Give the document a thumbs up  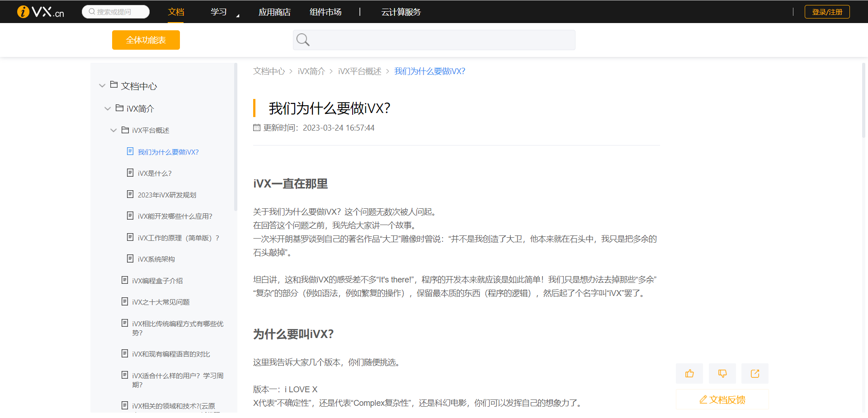coord(689,374)
